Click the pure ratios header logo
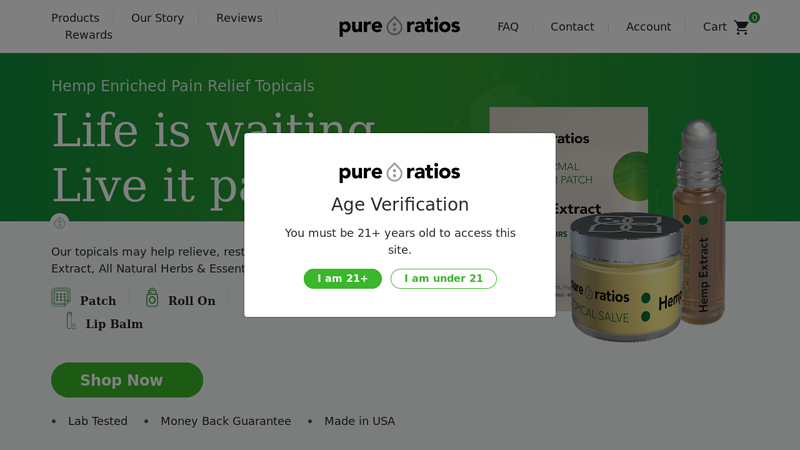Viewport: 800px width, 450px height. click(399, 26)
